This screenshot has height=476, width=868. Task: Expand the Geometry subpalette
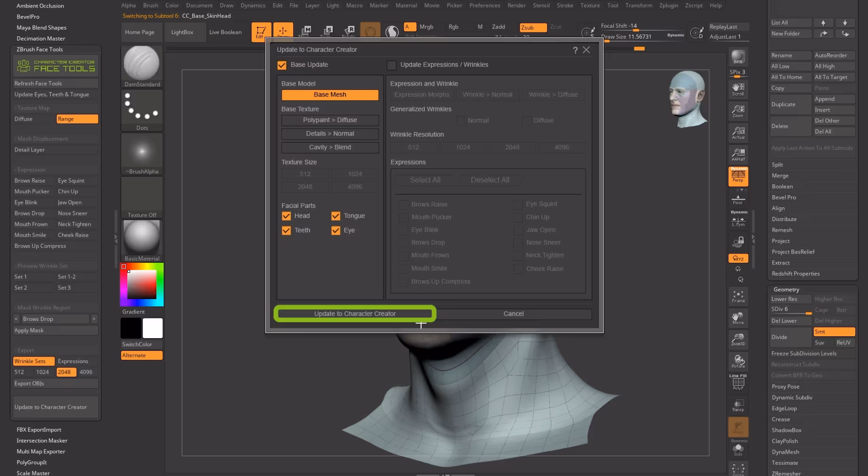[x=786, y=290]
